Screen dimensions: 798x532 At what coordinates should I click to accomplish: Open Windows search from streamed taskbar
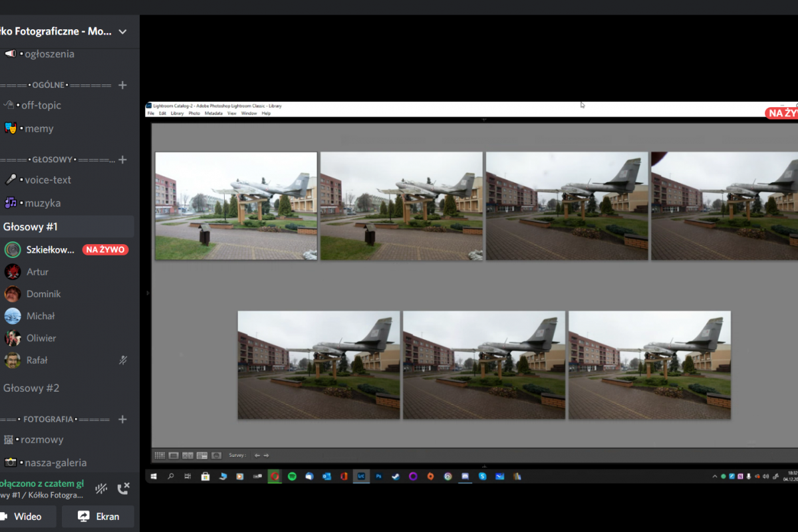(x=171, y=476)
